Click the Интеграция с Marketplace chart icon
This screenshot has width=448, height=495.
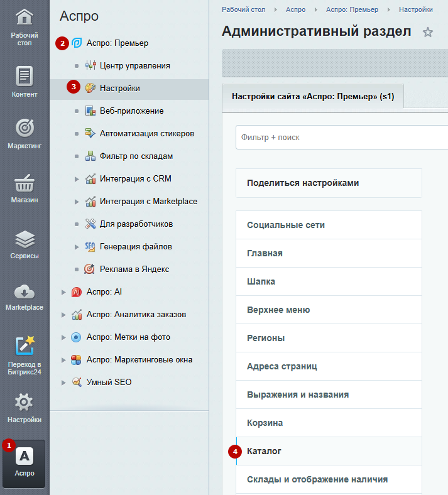tap(90, 201)
